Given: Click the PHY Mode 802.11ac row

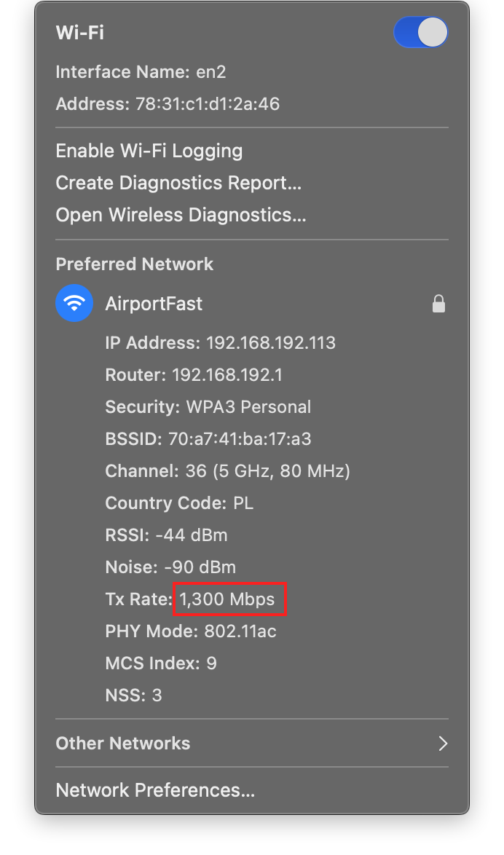Looking at the screenshot, I should click(191, 631).
